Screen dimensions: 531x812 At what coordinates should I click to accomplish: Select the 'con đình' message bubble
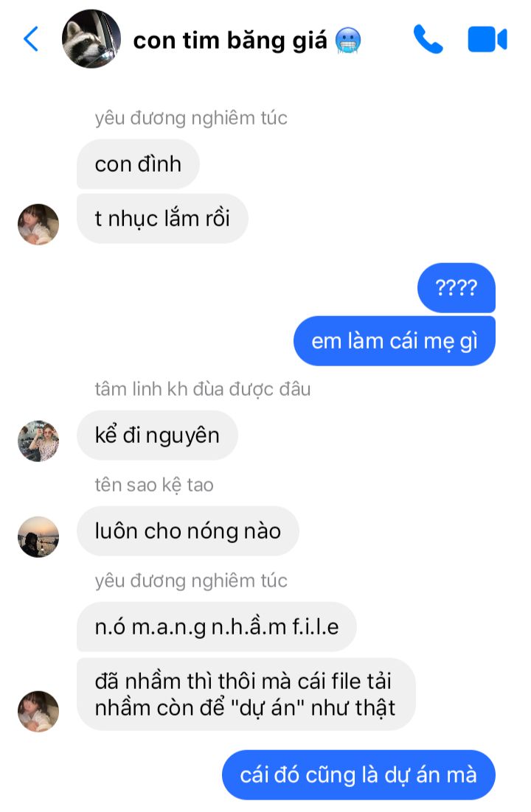[x=138, y=164]
